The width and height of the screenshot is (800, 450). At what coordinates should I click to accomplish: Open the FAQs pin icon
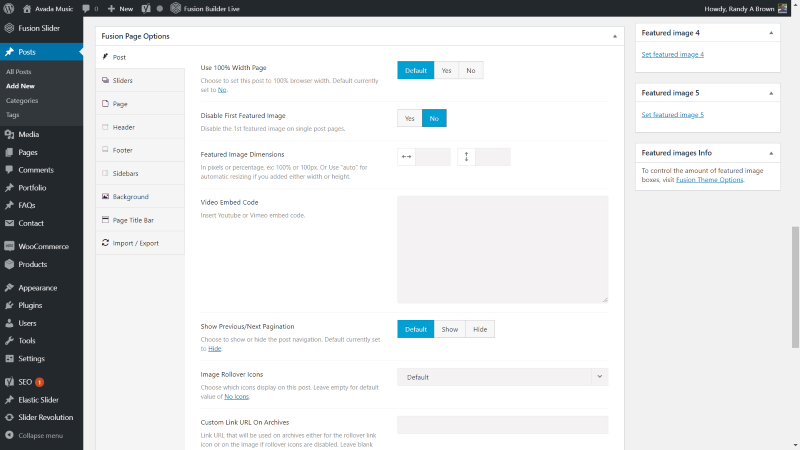click(x=9, y=205)
